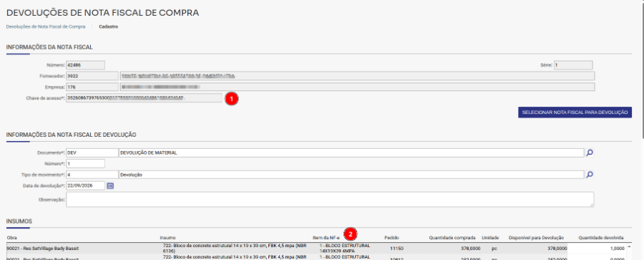Sort by Disponível para Devolução column header

[x=536, y=237]
